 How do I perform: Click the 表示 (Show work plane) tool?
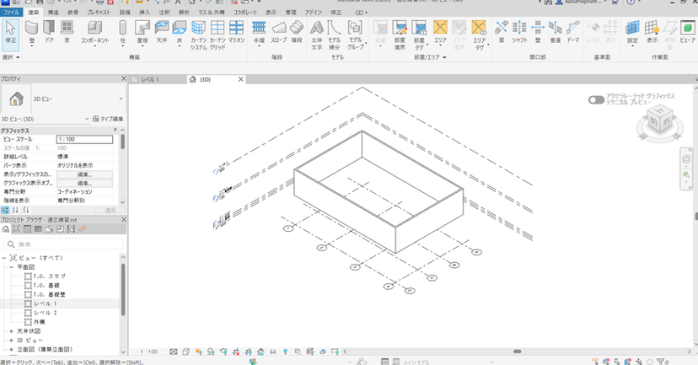point(652,32)
